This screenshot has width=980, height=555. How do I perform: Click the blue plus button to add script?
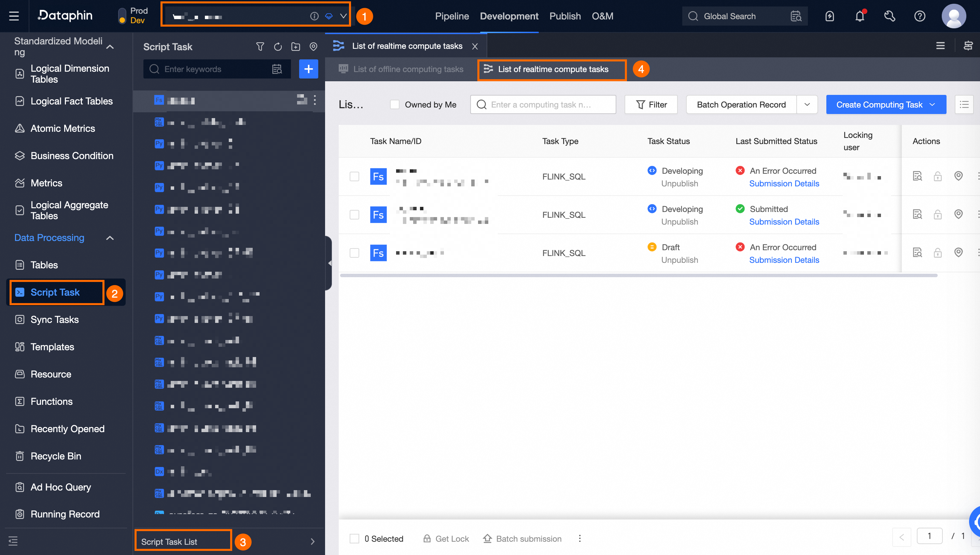(308, 69)
